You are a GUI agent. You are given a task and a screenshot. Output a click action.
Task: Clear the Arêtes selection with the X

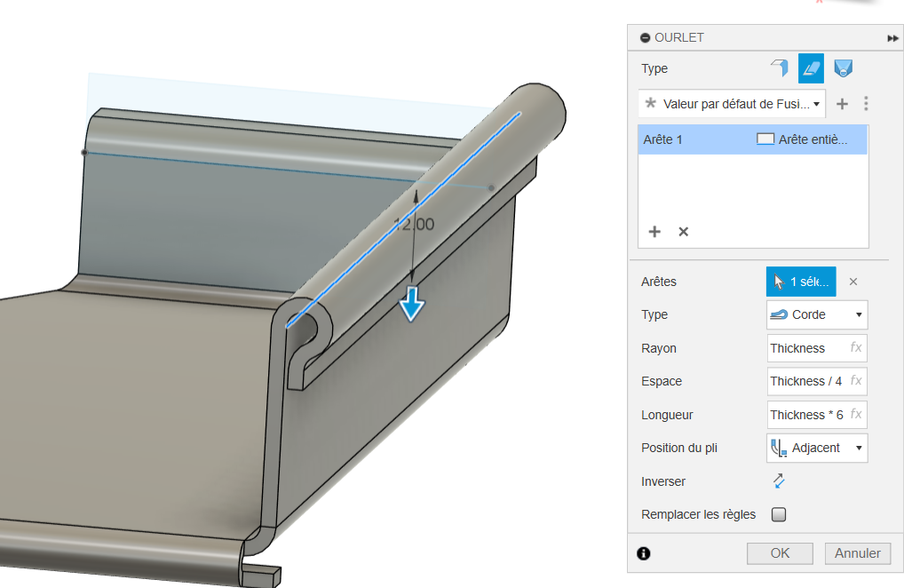click(852, 282)
